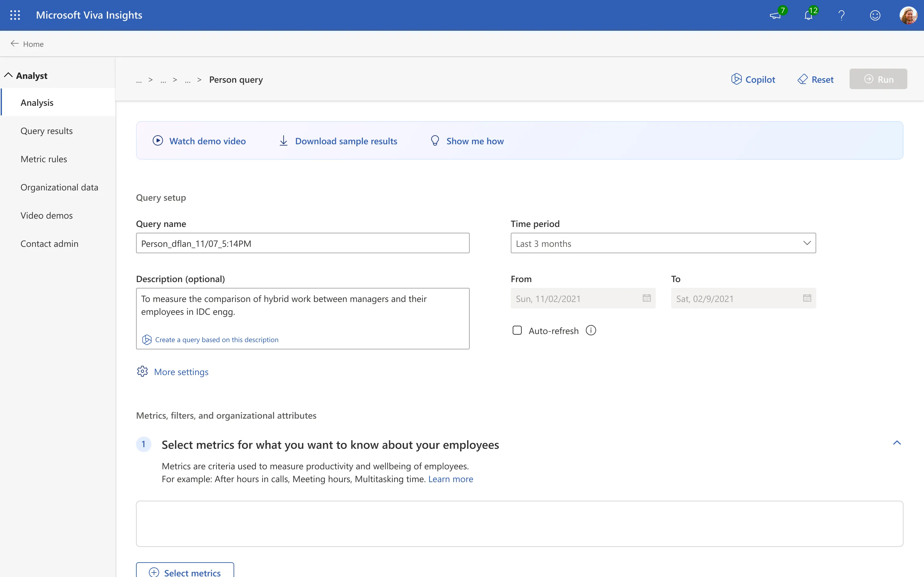
Task: Collapse the Select metrics section chevron
Action: point(896,443)
